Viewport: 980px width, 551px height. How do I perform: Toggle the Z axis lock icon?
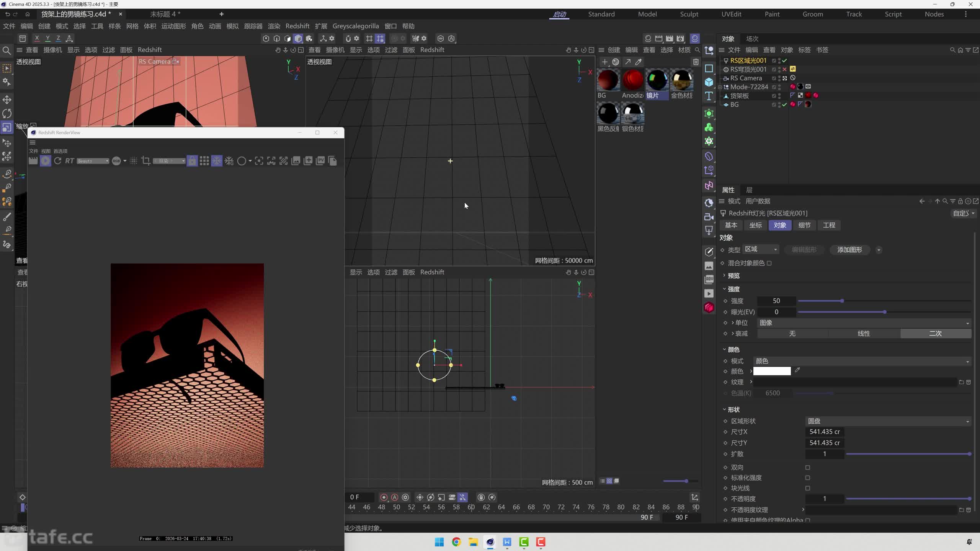pyautogui.click(x=58, y=38)
